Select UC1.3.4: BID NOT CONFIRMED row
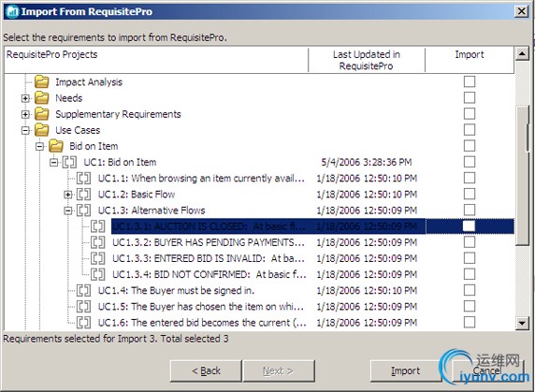Screen dimensions: 535x392 click(x=210, y=275)
